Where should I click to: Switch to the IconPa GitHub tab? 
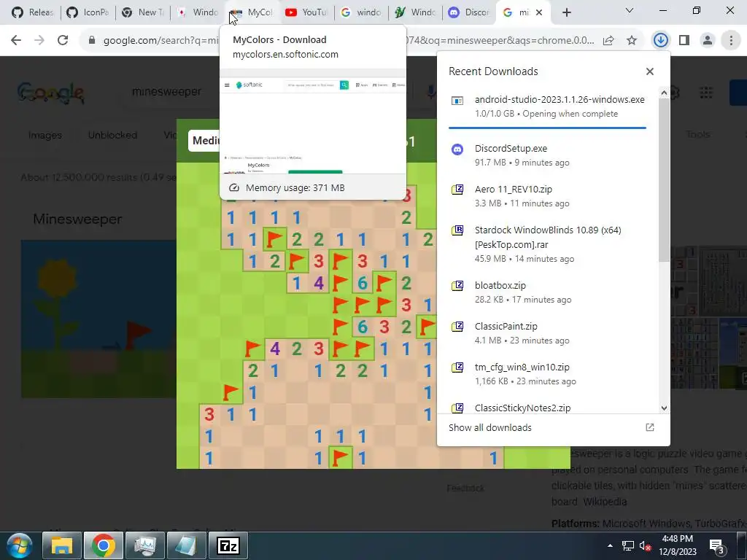tap(88, 12)
